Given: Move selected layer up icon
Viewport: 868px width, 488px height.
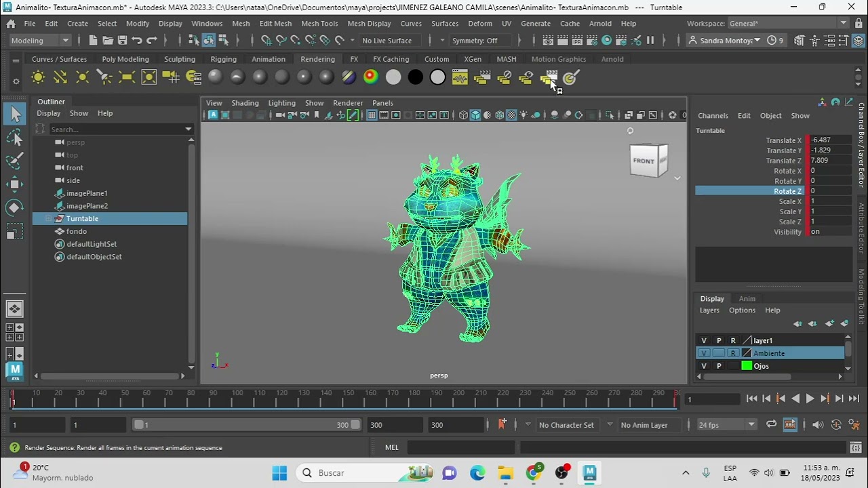Looking at the screenshot, I should point(798,324).
